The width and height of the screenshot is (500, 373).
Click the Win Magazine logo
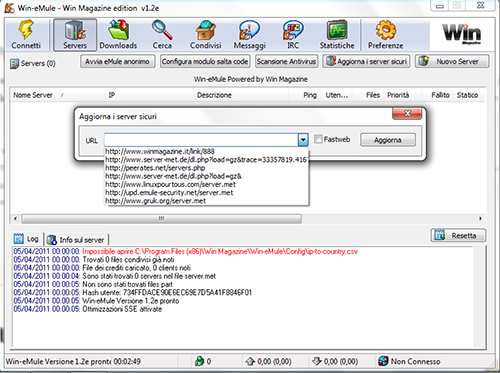pyautogui.click(x=462, y=34)
